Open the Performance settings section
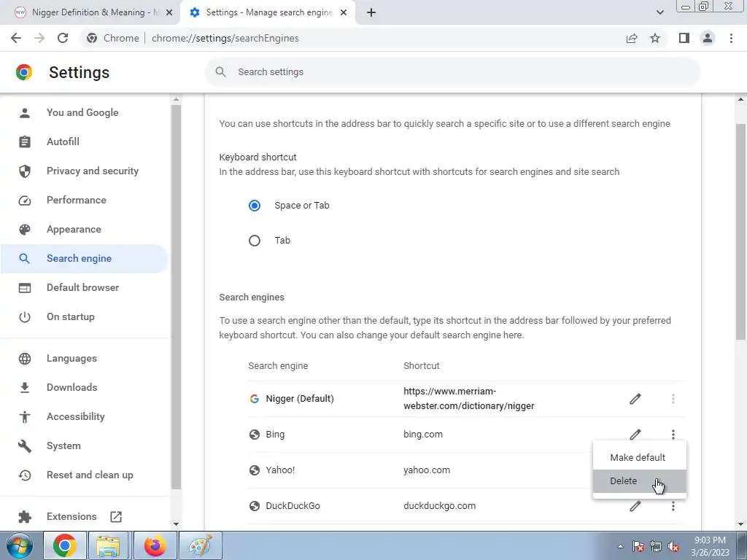Image resolution: width=747 pixels, height=560 pixels. (x=76, y=200)
